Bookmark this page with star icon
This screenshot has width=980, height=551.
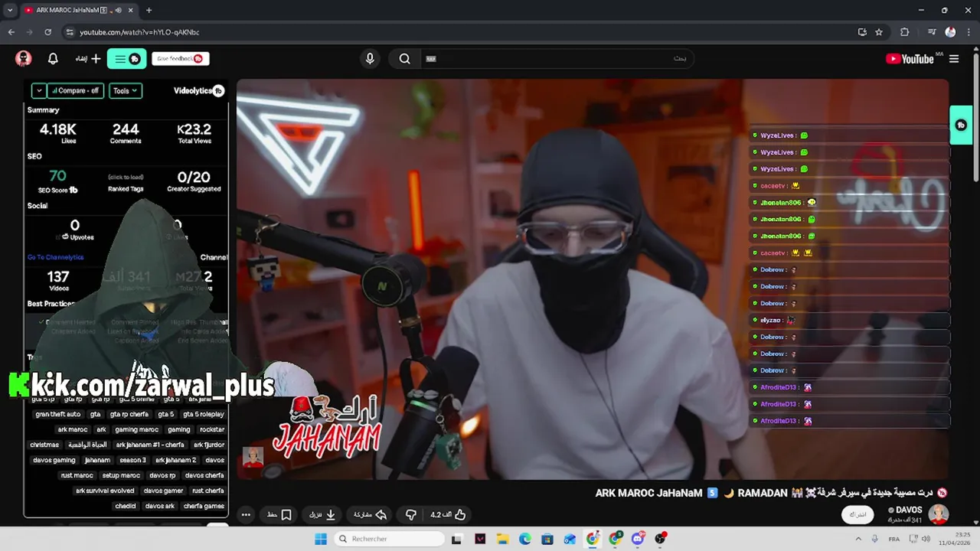point(879,32)
